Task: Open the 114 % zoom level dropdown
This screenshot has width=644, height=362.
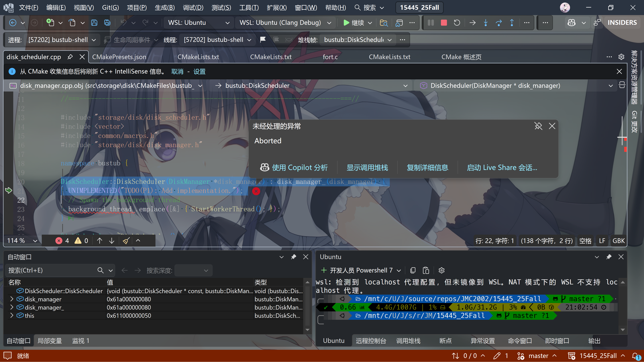Action: pos(35,241)
